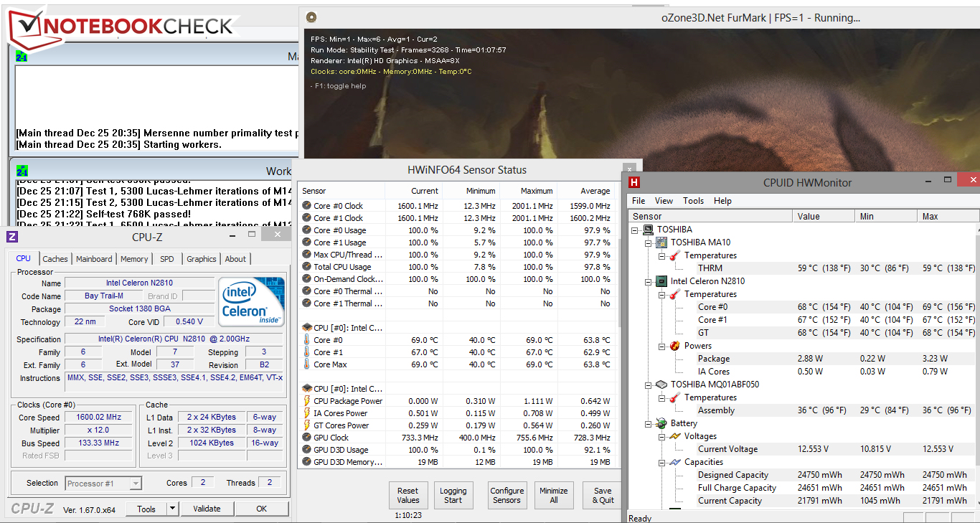Click the CPU-Z purple Z title icon
Screen dimensions: 980x523
12,237
